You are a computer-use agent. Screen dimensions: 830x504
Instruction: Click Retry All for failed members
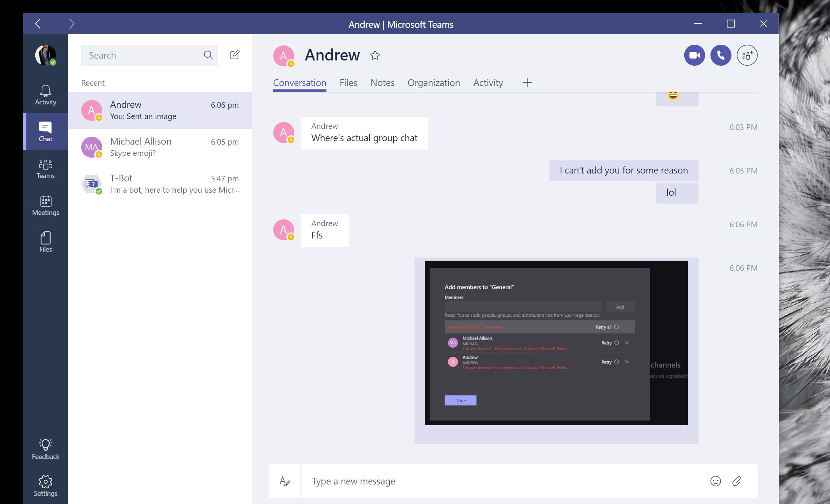pos(607,327)
